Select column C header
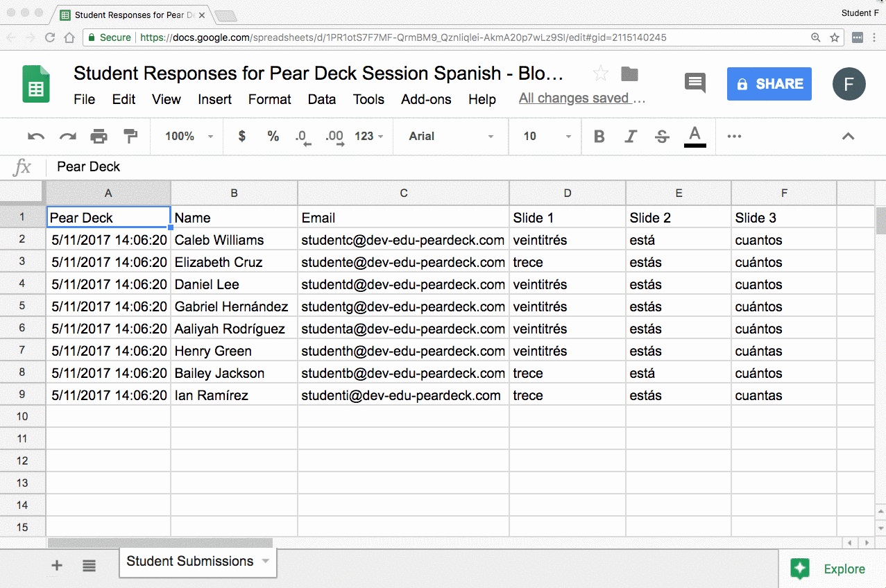 pos(404,193)
